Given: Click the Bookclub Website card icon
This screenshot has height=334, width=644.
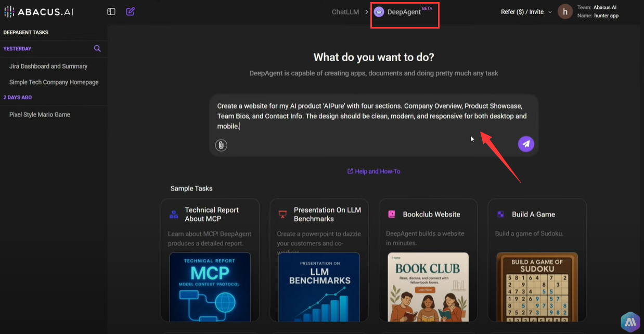Looking at the screenshot, I should point(391,214).
